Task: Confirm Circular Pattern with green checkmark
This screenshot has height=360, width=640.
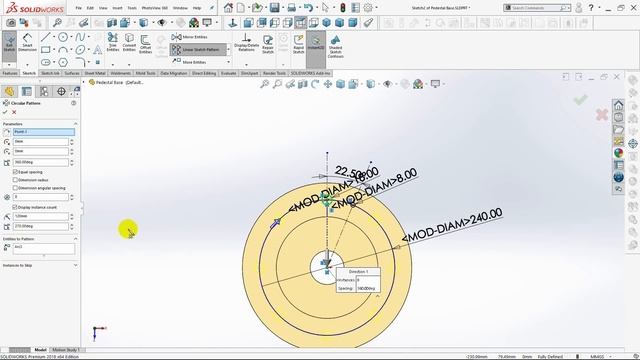Action: point(5,112)
